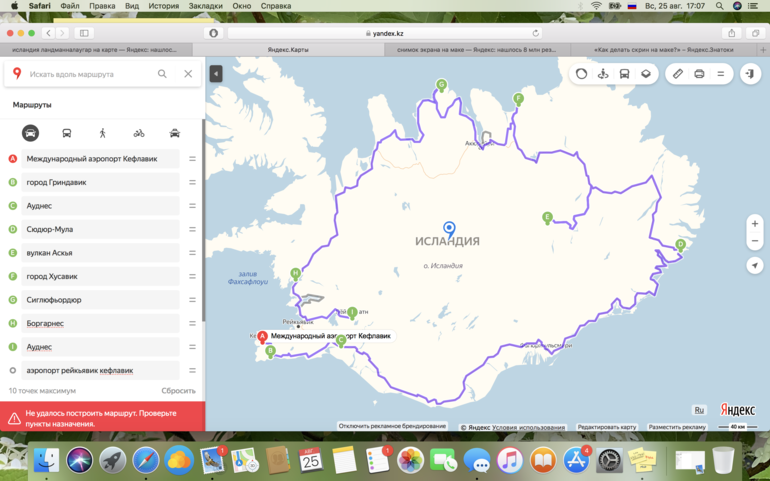
Task: Click the 'вулкан Аскья' waypoint field
Action: click(x=100, y=253)
